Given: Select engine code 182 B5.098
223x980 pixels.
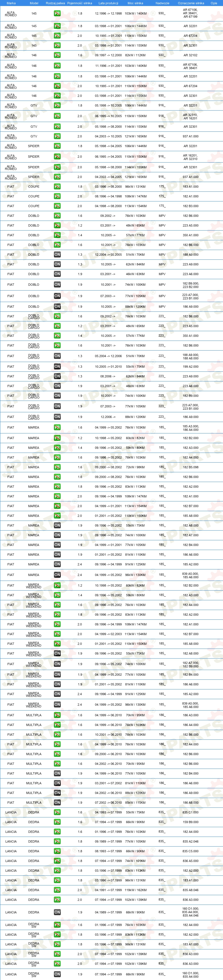Looking at the screenshot, I should coord(190,467).
